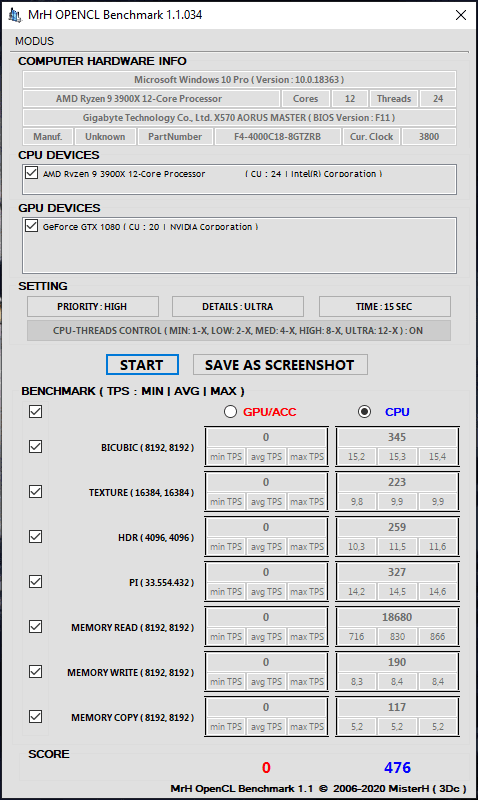
Task: Click the MEMORY READ avg value 830
Action: pyautogui.click(x=397, y=637)
